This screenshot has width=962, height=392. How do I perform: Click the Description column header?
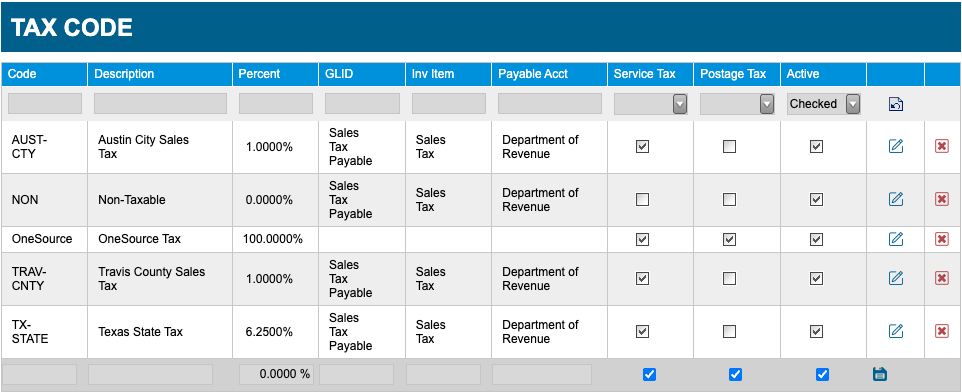125,74
